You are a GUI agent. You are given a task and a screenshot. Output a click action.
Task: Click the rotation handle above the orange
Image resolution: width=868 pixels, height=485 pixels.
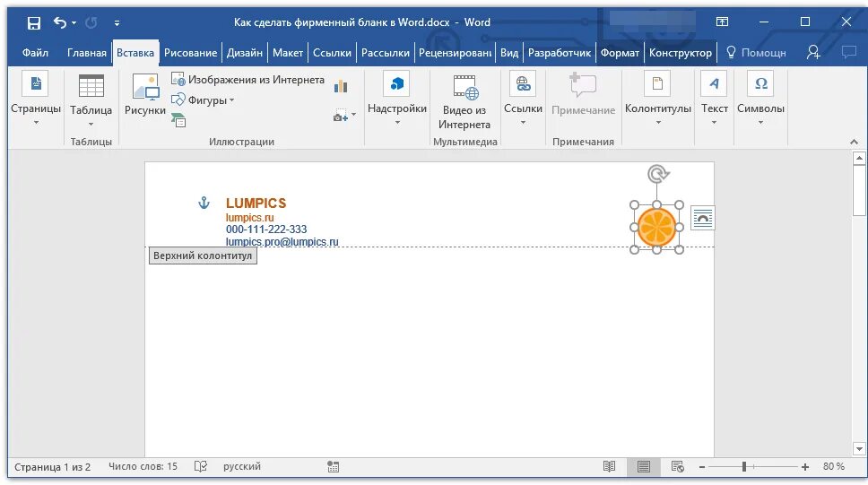click(x=657, y=175)
